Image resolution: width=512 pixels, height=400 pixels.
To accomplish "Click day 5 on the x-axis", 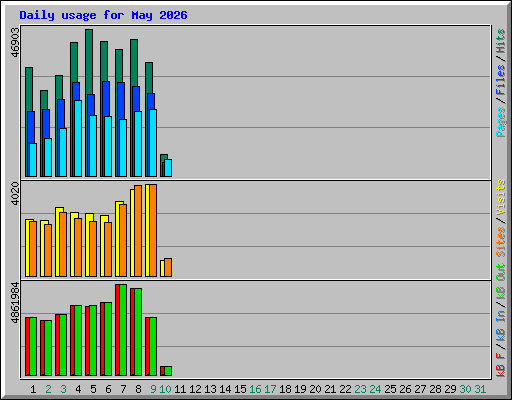I will click(x=93, y=389).
